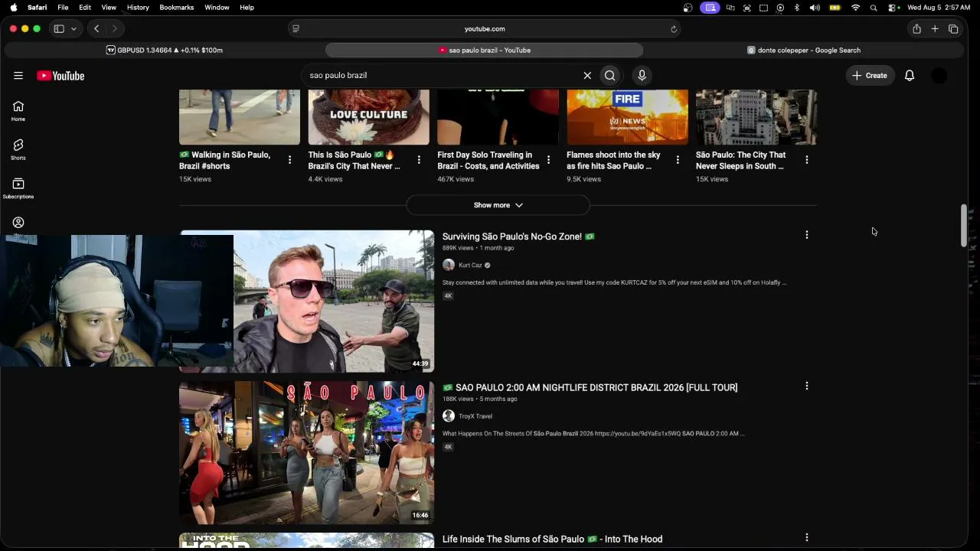Open the page menu icon in the address bar
The width and height of the screenshot is (980, 551).
pos(296,29)
